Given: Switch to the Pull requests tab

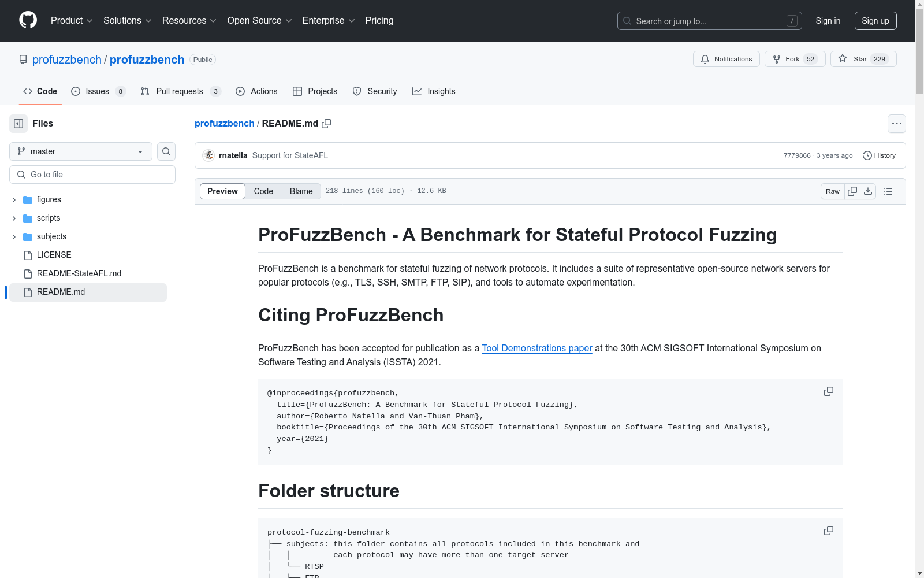Looking at the screenshot, I should (180, 91).
